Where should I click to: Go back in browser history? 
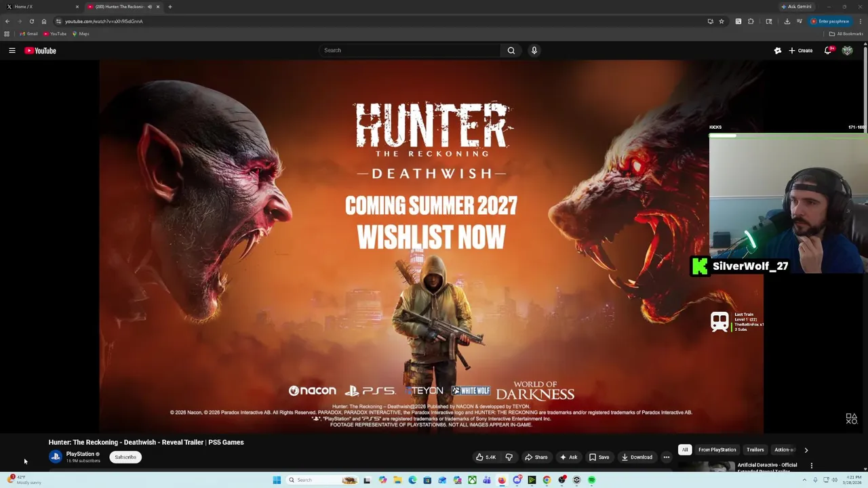tap(7, 21)
